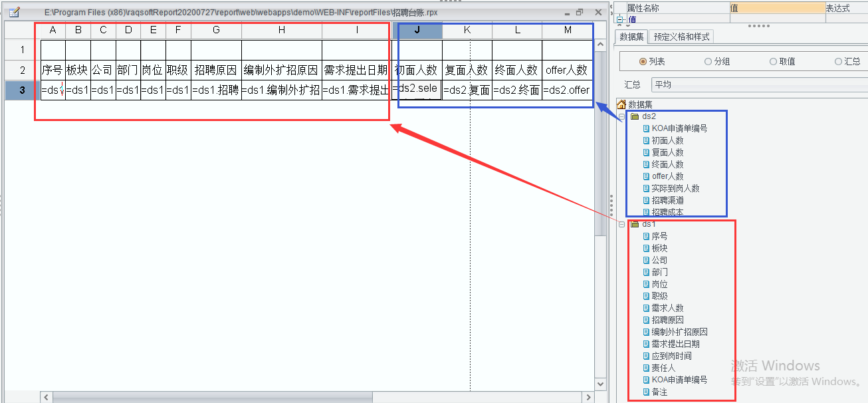The image size is (868, 403).
Task: Select cell containing 编制外扩招原因 header
Action: coord(282,70)
